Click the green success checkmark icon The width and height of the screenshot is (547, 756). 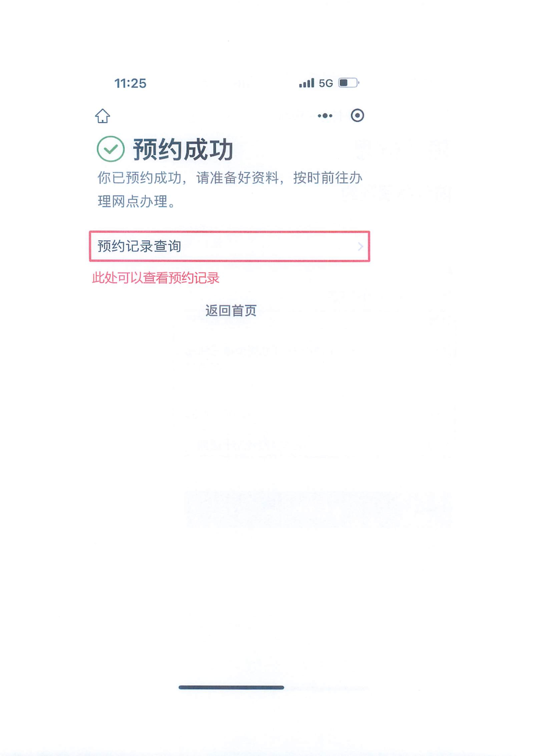pos(111,149)
